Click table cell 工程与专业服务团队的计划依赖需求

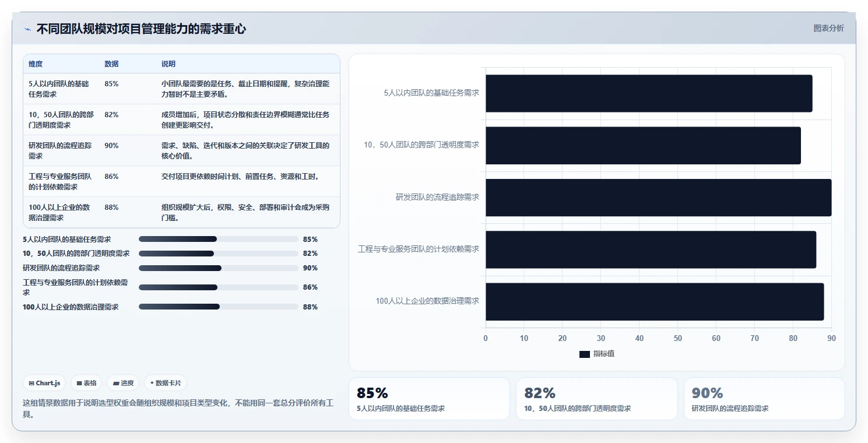pos(61,181)
